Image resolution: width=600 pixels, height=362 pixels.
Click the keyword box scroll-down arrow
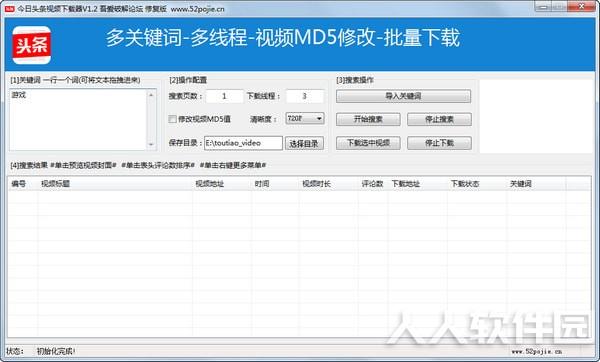(x=151, y=144)
